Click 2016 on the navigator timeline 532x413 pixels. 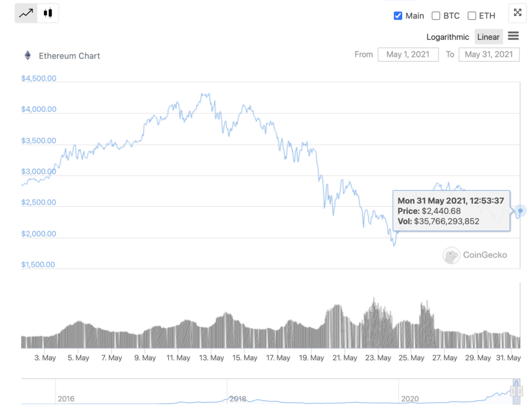click(x=66, y=399)
